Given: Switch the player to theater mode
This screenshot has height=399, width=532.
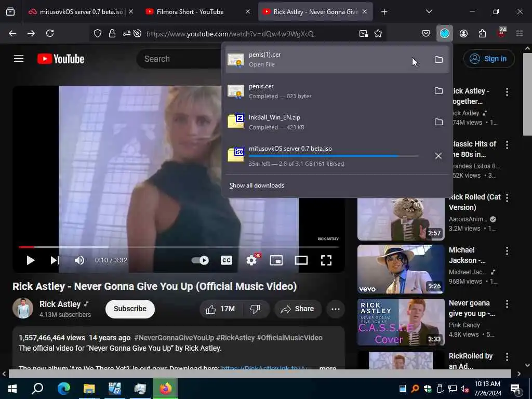Looking at the screenshot, I should pyautogui.click(x=301, y=260).
